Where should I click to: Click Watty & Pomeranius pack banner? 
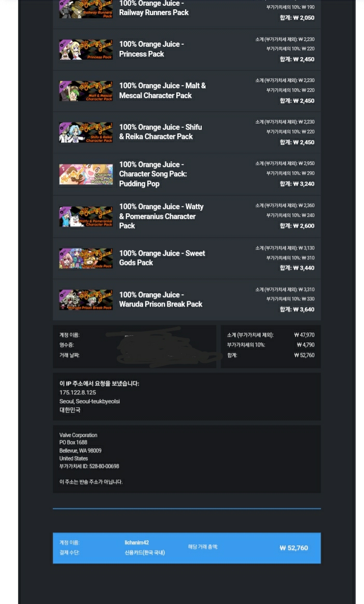click(86, 216)
